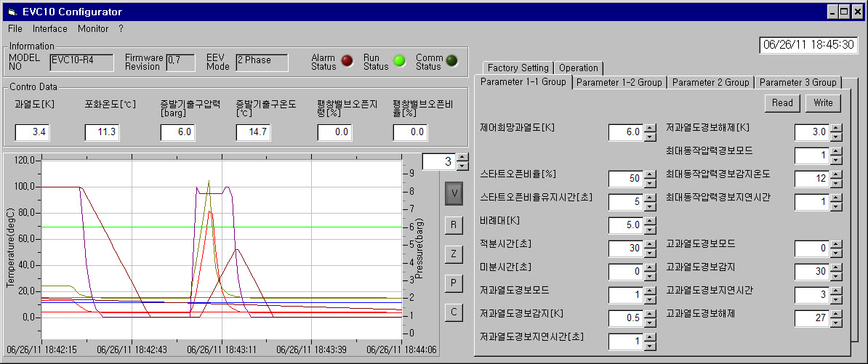Viewport: 868px width, 364px height.
Task: Toggle the C graph button
Action: (454, 312)
